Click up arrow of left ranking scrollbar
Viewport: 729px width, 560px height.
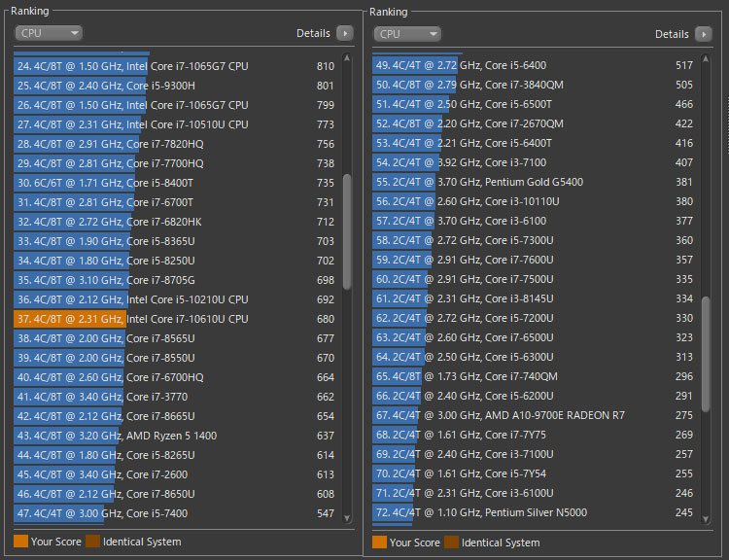click(x=347, y=58)
